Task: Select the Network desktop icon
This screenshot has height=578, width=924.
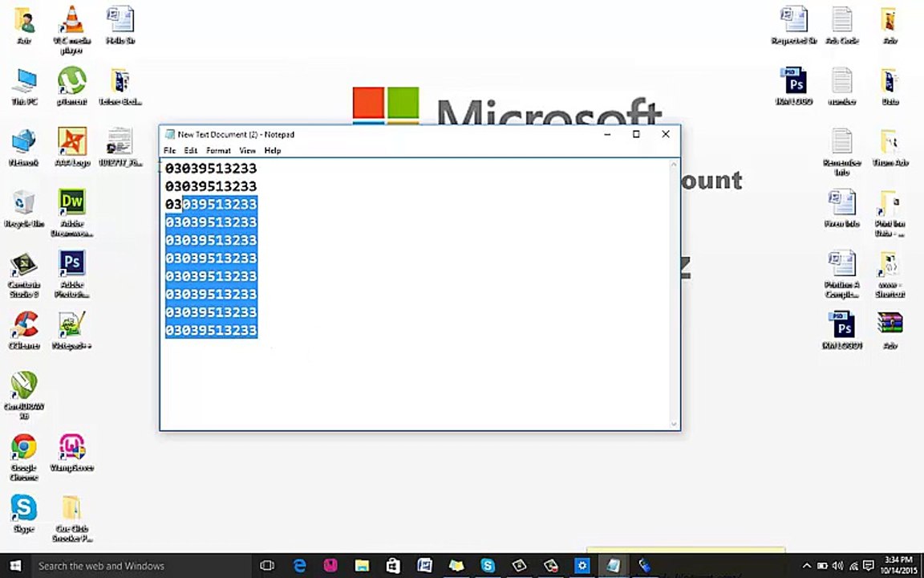Action: point(24,147)
